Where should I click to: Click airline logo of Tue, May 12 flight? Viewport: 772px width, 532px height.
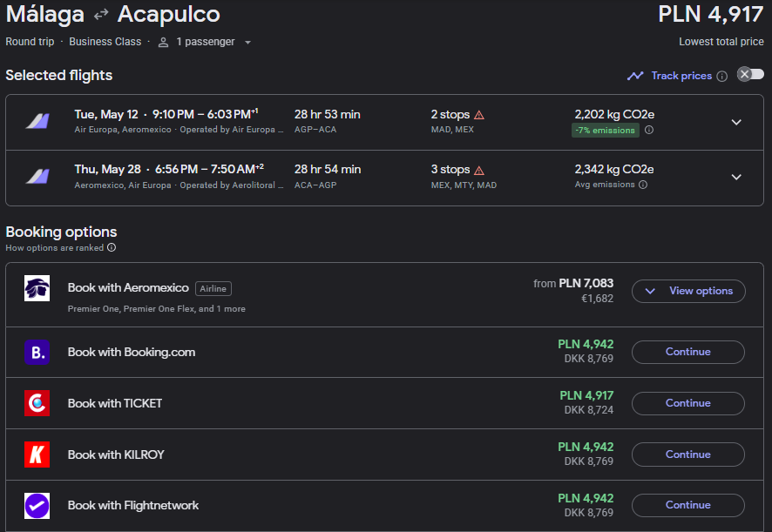38,122
